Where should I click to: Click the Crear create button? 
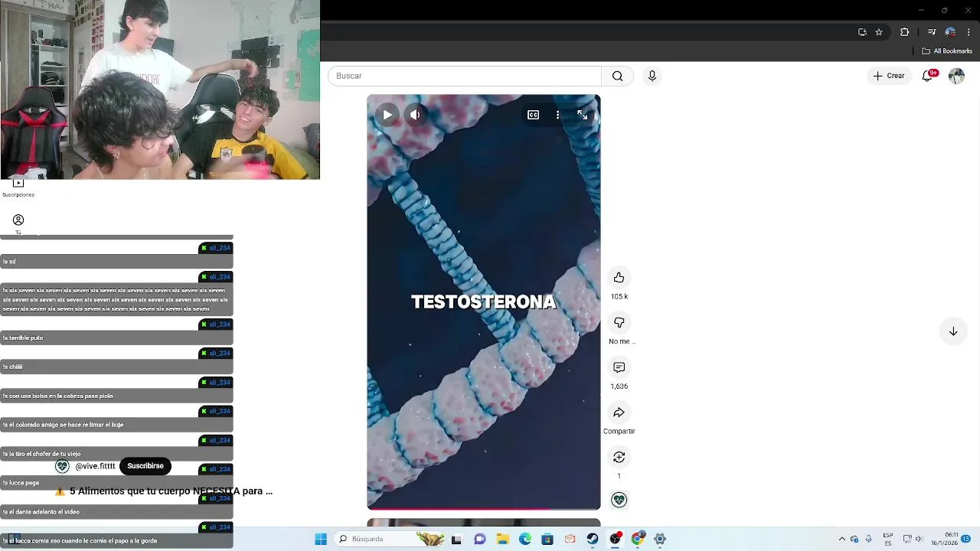(x=889, y=76)
